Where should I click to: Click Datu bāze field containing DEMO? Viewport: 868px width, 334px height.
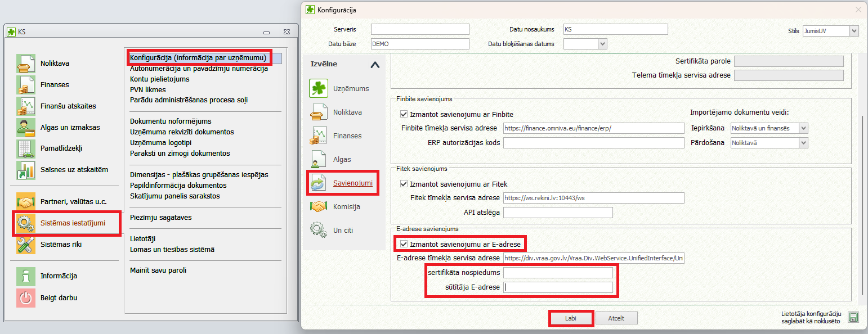[420, 44]
